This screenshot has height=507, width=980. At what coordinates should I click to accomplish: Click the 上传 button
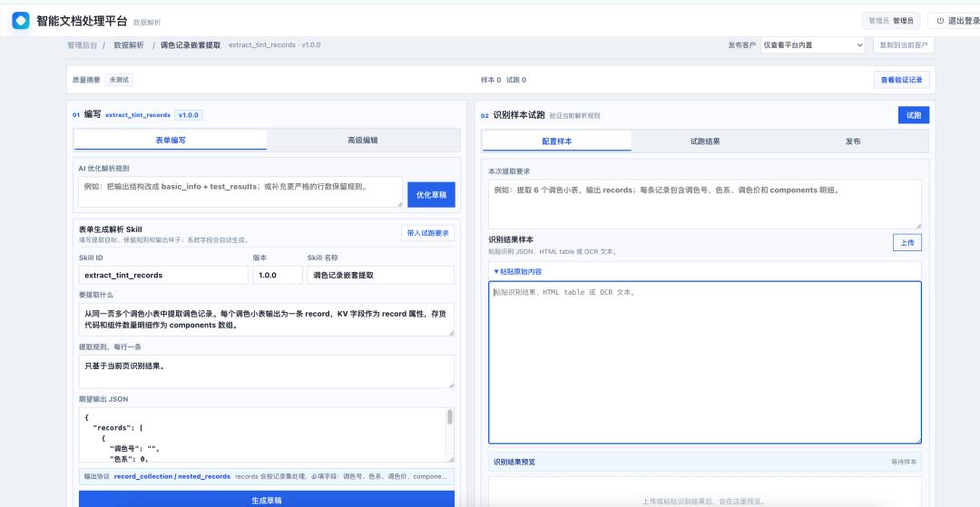point(906,243)
